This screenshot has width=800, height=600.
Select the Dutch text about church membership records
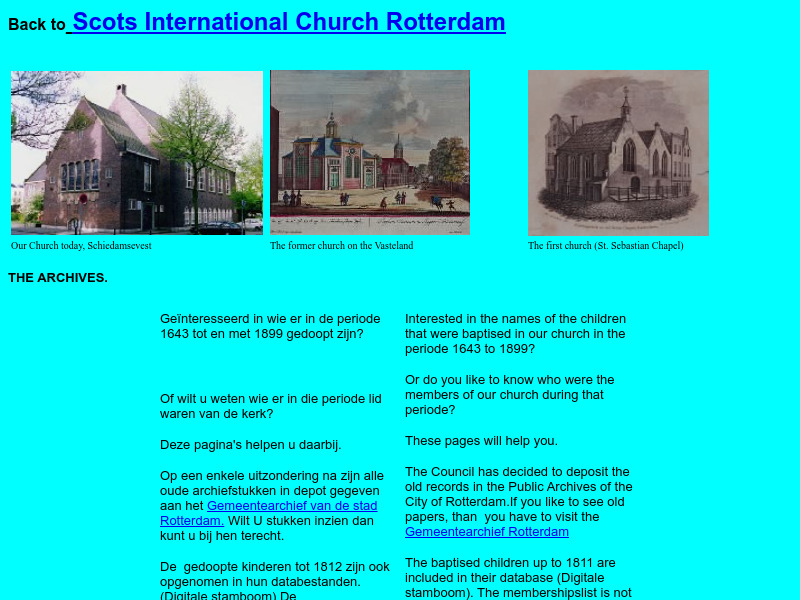270,404
